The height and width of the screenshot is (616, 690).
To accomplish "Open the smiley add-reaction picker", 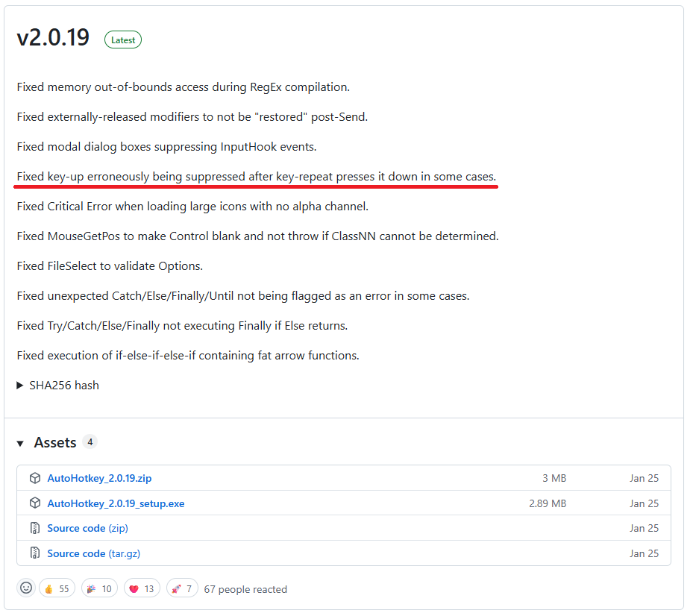I will tap(26, 588).
